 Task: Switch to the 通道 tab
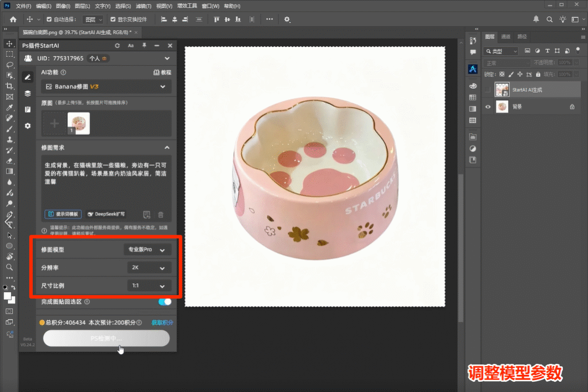click(x=506, y=37)
